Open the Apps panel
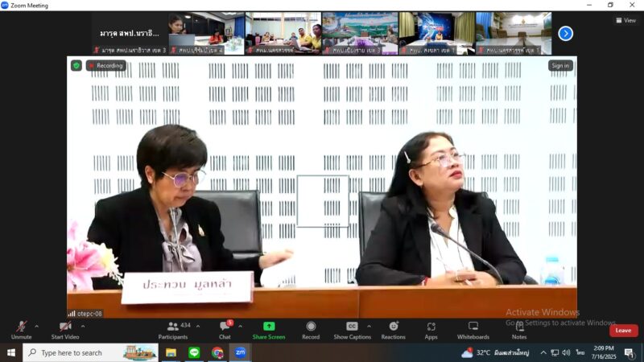 [431, 329]
